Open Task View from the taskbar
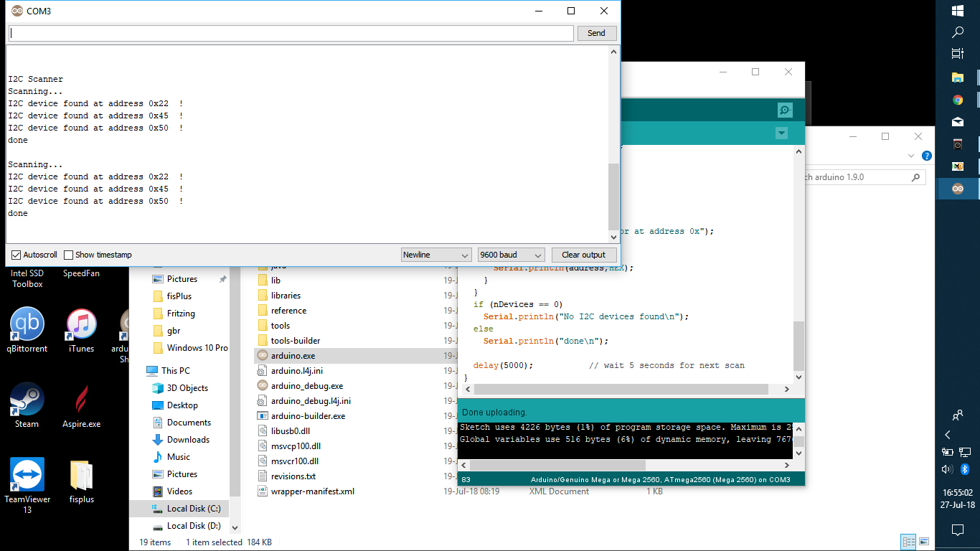 (958, 55)
